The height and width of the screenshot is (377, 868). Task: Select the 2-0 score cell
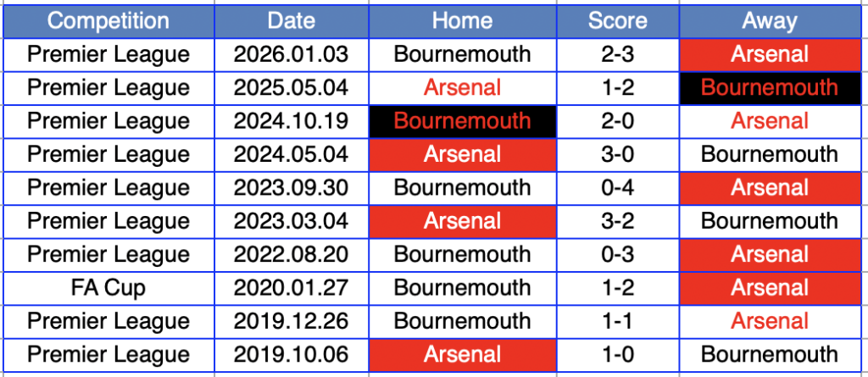[x=617, y=121]
